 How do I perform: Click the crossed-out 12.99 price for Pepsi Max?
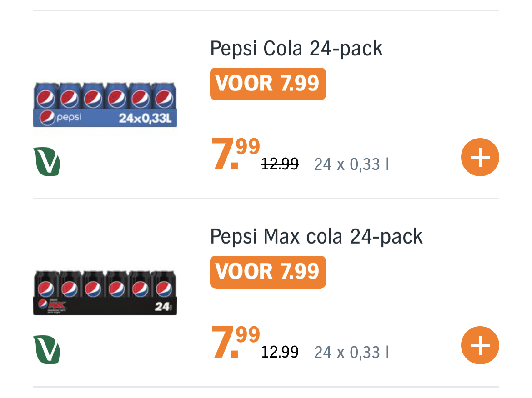pyautogui.click(x=280, y=352)
